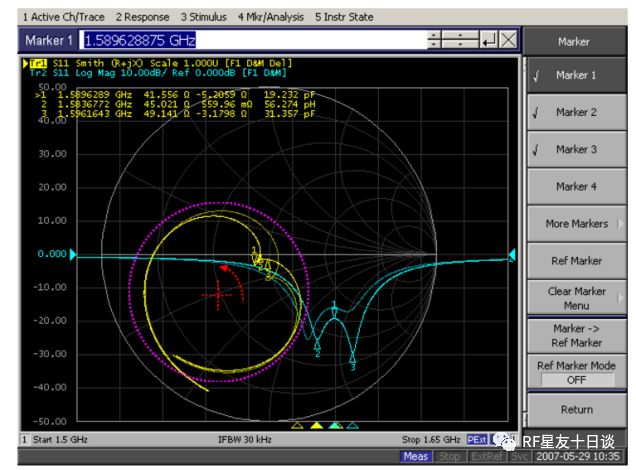Toggle the Marker 2 softkey
636x470 pixels.
pyautogui.click(x=576, y=112)
